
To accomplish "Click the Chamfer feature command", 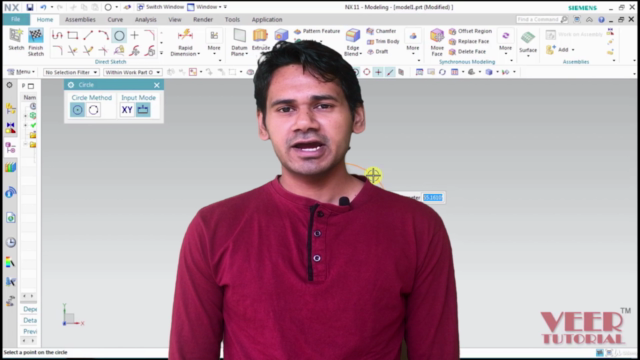I will point(381,31).
